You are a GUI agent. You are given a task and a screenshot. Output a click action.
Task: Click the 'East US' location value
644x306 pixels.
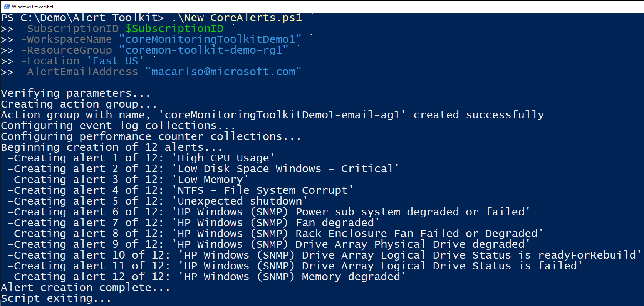tap(115, 61)
